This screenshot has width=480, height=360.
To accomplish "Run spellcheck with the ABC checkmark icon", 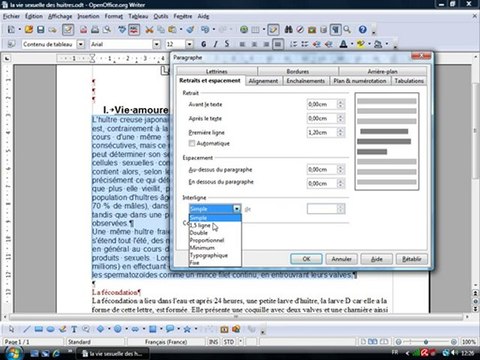I will (122, 29).
